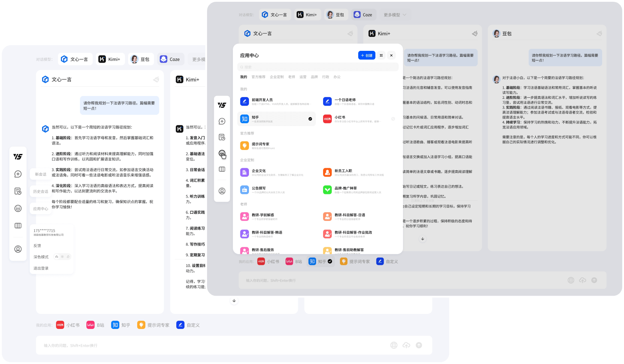This screenshot has width=624, height=364.
Task: Select the dark moon option in 深色模式 switch
Action: coord(68,257)
